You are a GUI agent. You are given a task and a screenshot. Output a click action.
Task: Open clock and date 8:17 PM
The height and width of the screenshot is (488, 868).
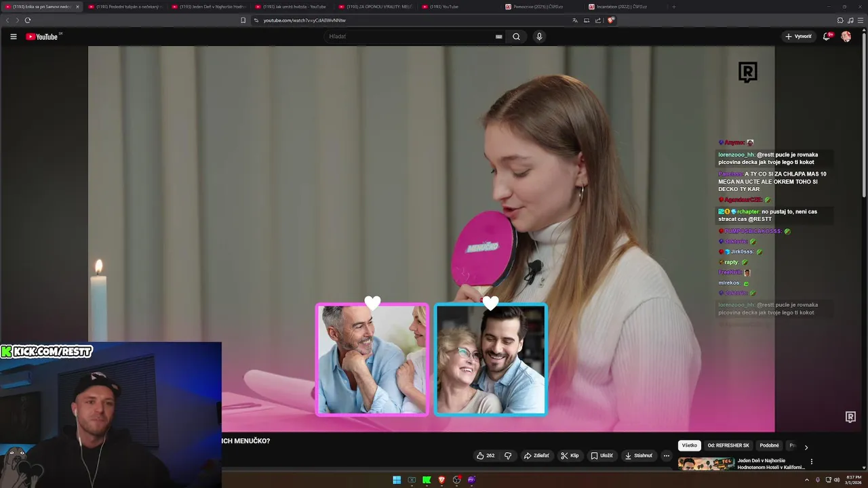click(853, 480)
